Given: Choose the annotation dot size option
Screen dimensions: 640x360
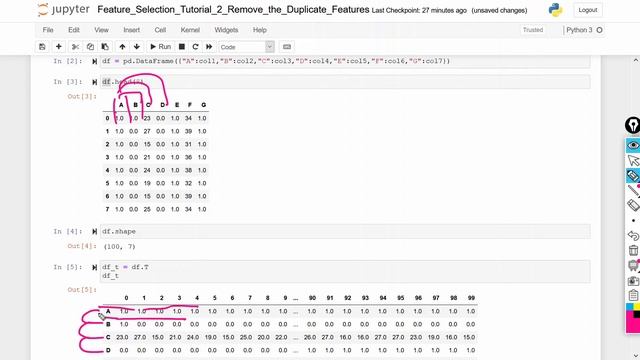Looking at the screenshot, I should [x=633, y=220].
